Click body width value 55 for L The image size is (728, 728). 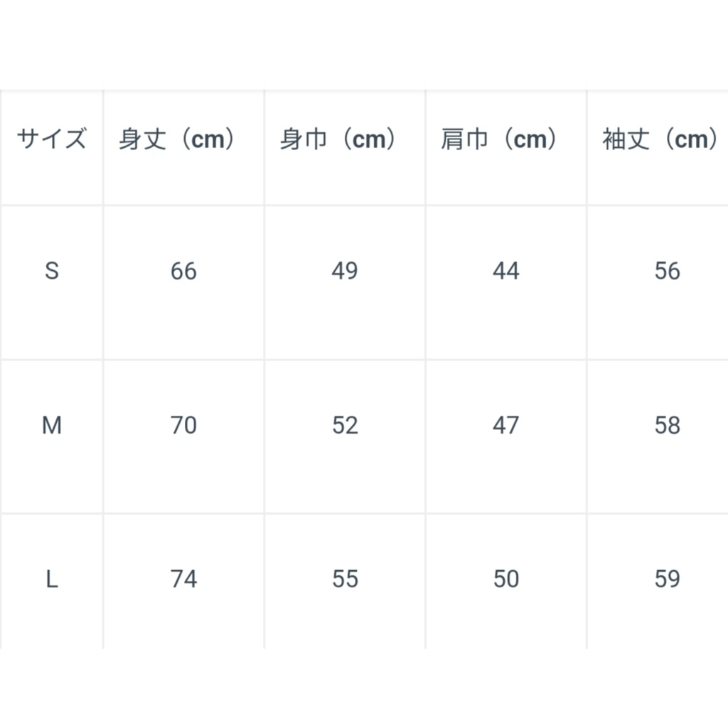tap(345, 579)
